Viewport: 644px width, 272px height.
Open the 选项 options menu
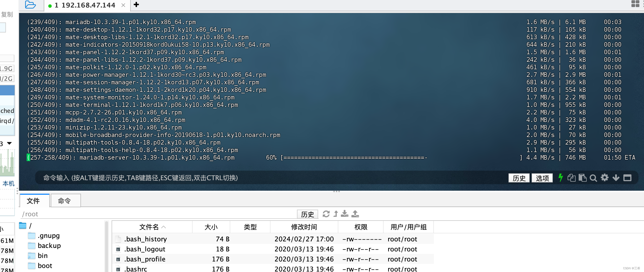tap(542, 178)
